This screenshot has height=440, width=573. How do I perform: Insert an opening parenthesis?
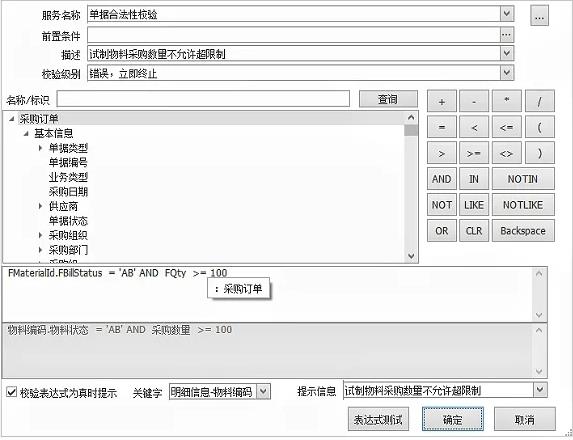pos(539,127)
